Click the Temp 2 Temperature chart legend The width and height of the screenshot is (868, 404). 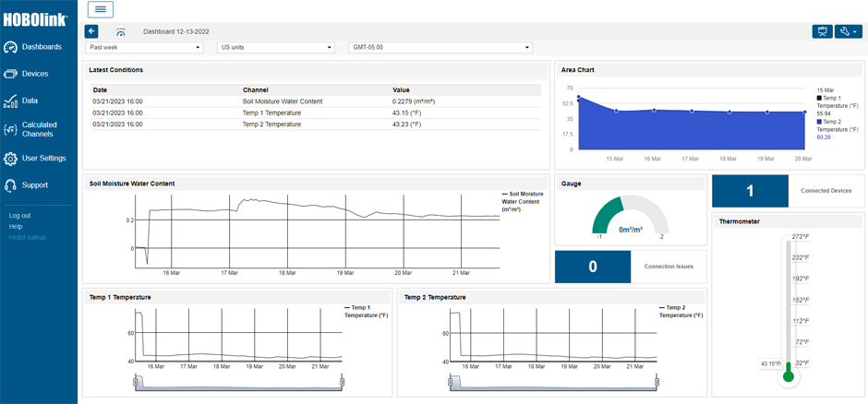coord(681,311)
